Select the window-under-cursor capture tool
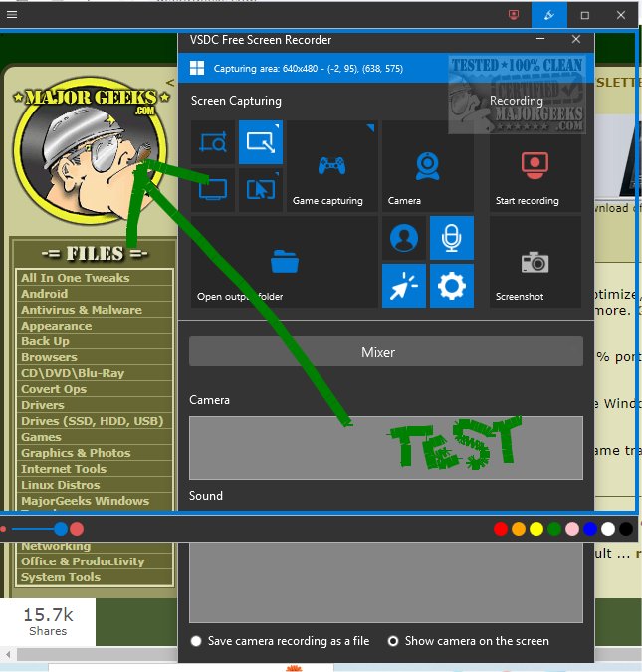This screenshot has width=642, height=672. click(261, 190)
